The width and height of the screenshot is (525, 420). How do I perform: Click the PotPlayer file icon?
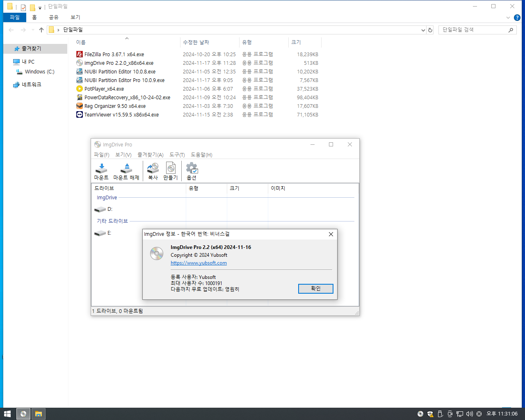80,89
